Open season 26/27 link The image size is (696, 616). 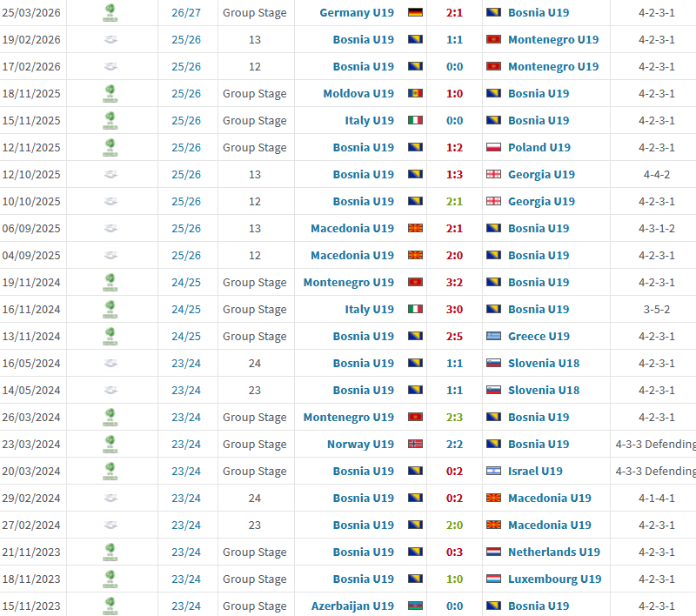(186, 13)
